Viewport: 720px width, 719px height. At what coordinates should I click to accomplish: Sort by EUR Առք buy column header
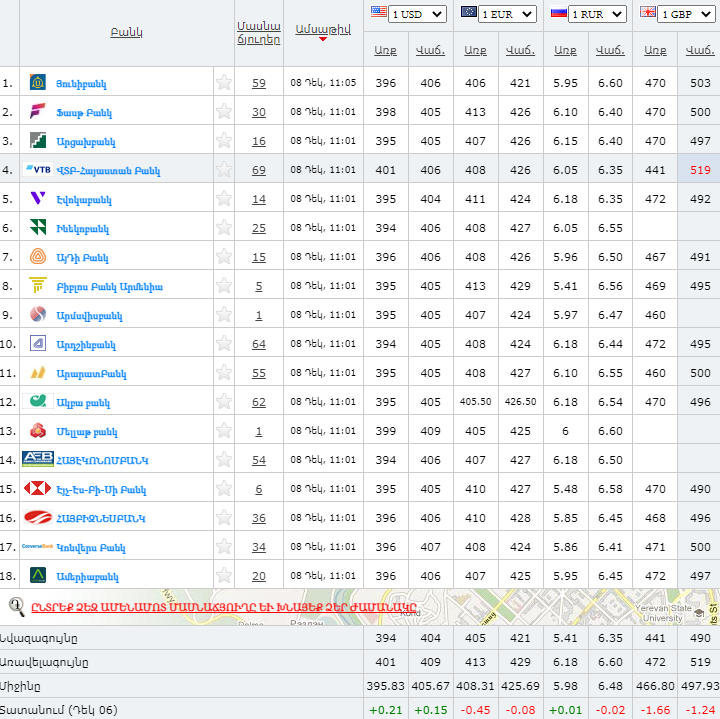(x=475, y=50)
